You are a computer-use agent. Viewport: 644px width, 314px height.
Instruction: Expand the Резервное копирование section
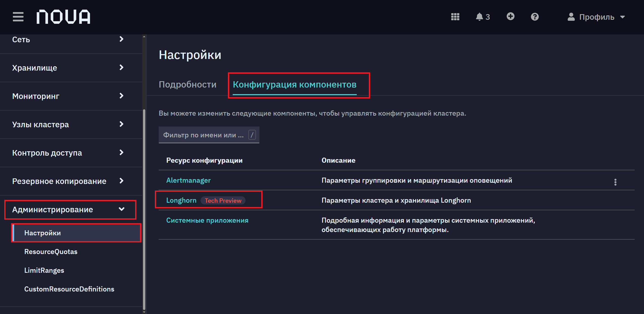71,181
